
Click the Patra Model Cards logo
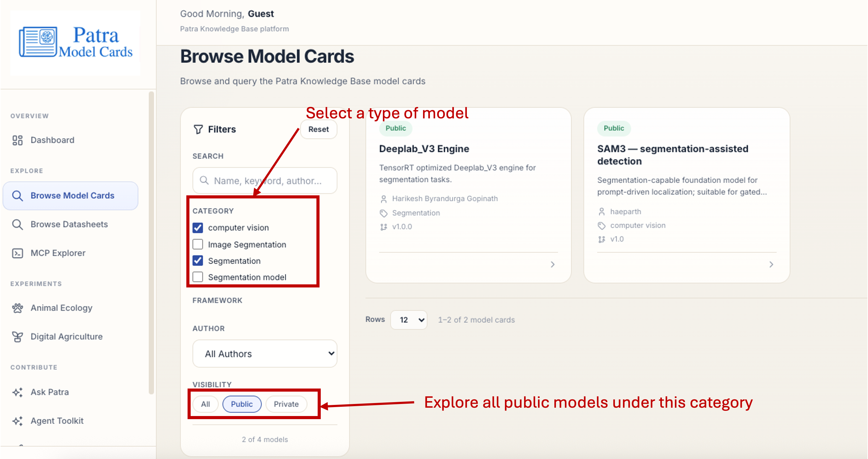point(75,43)
